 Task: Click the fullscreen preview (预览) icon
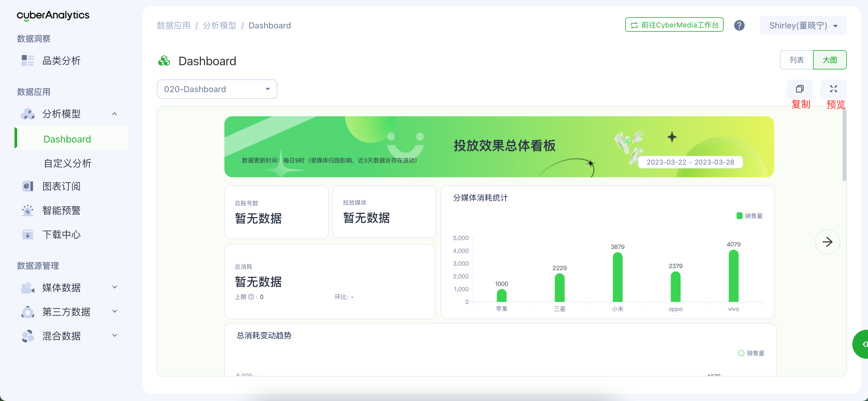pos(833,89)
